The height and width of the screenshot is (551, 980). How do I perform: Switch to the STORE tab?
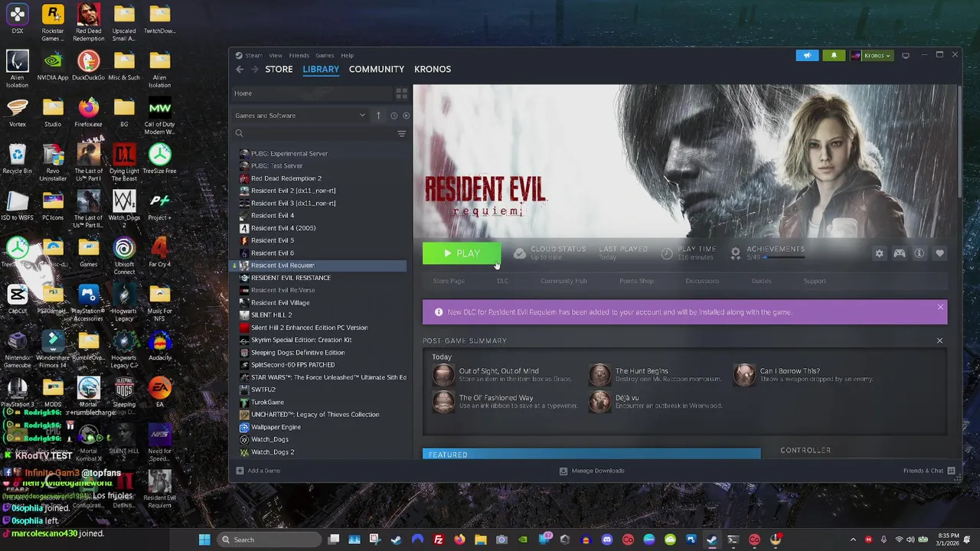pyautogui.click(x=279, y=69)
